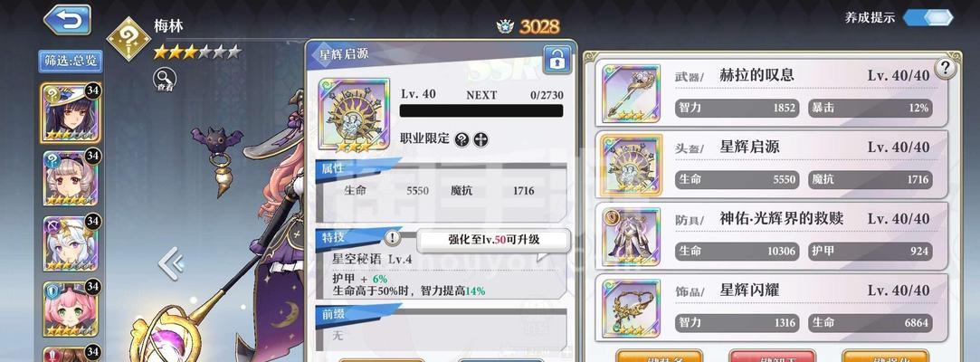The height and width of the screenshot is (362, 980).
Task: Tap the first 职业限定 class icon
Action: coord(461,139)
